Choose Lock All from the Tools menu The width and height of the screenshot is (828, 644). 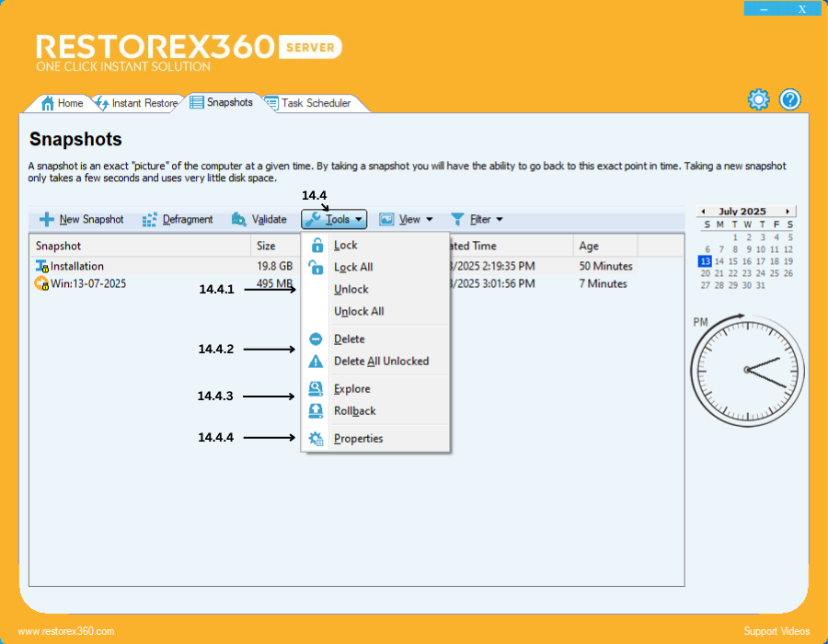pyautogui.click(x=375, y=267)
